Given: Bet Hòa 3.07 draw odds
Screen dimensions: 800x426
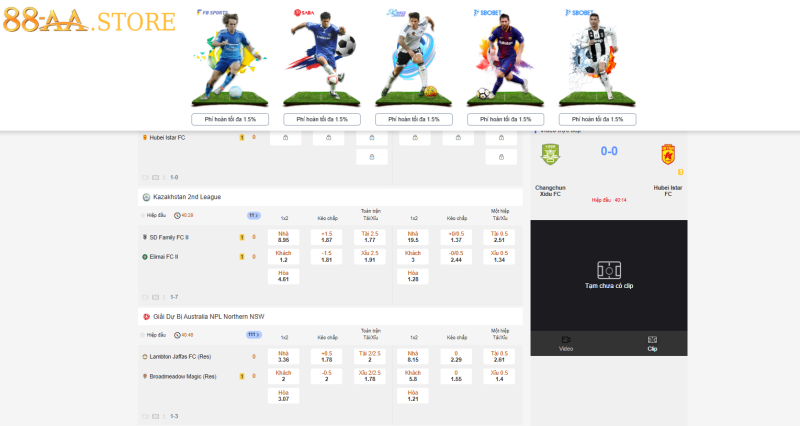Looking at the screenshot, I should point(284,396).
